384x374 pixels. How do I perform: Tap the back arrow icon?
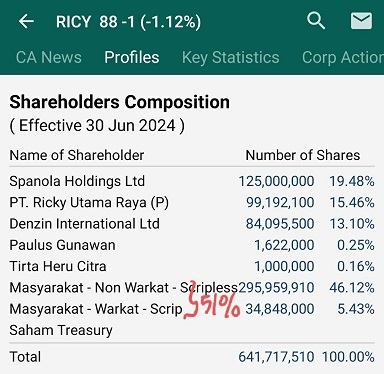26,22
